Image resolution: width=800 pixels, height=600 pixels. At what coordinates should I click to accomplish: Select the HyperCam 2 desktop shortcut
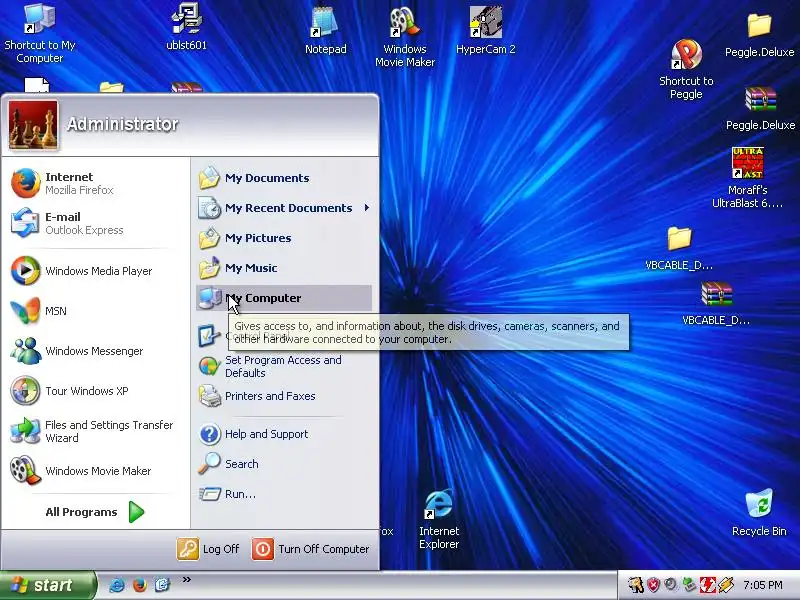(486, 31)
